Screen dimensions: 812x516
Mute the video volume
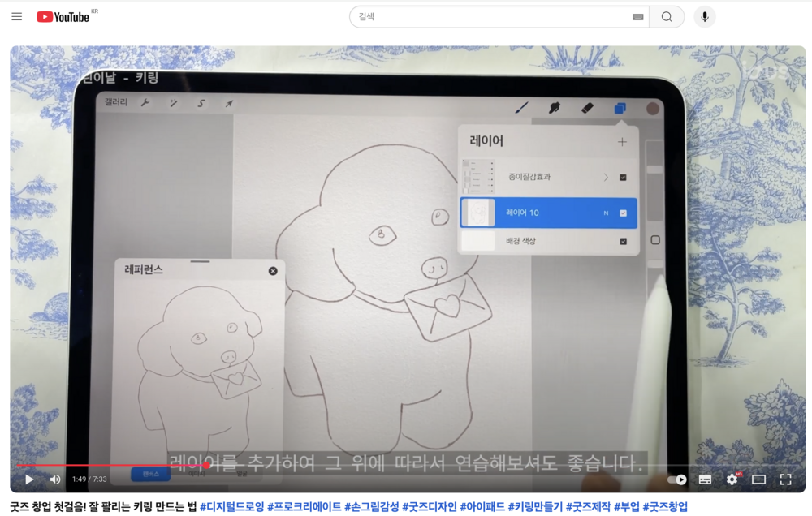(x=55, y=479)
